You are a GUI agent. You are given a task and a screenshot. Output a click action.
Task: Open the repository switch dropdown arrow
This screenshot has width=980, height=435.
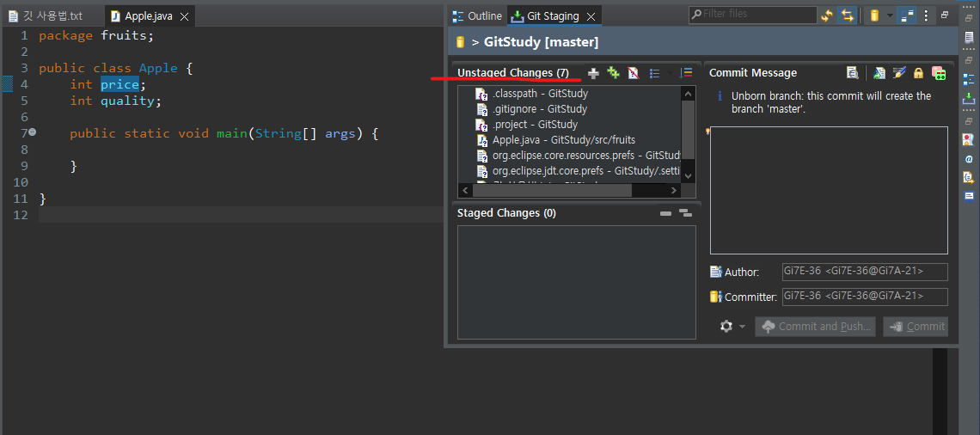[x=890, y=15]
